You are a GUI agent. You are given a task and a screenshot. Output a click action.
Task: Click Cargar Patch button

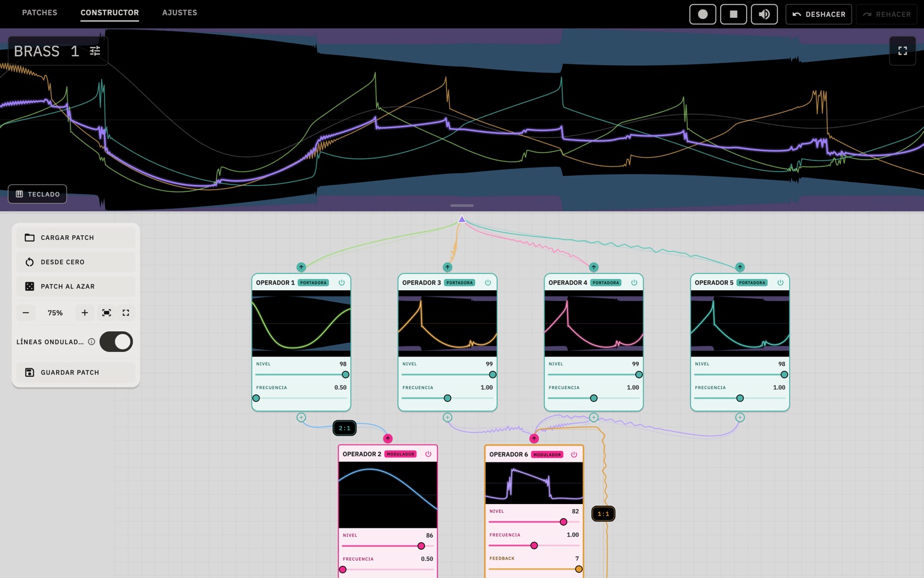click(76, 238)
